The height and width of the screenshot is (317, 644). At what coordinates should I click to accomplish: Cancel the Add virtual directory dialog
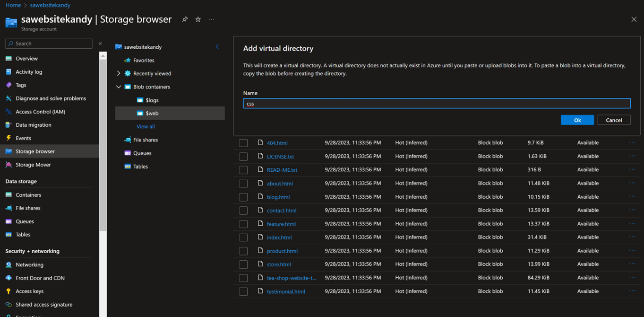[614, 120]
